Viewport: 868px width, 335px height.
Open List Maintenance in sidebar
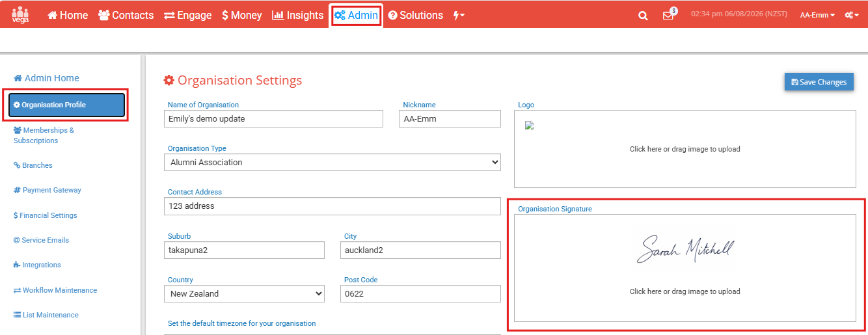pyautogui.click(x=46, y=315)
